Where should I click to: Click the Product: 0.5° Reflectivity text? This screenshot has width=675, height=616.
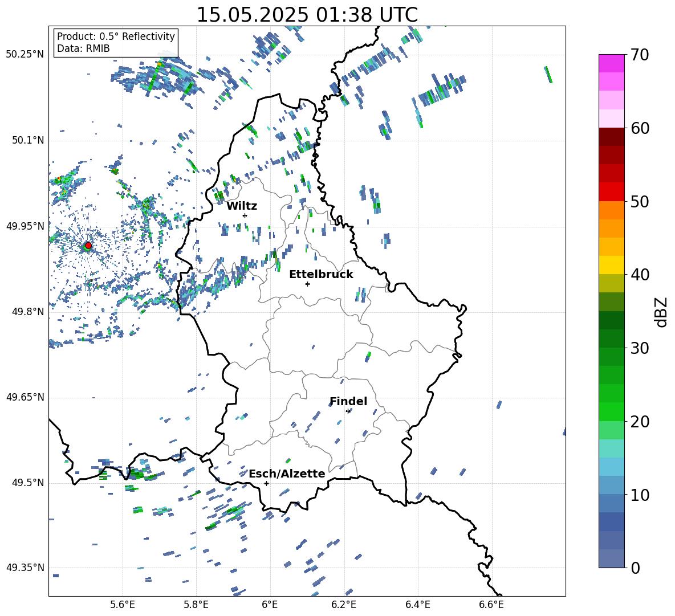coord(116,36)
